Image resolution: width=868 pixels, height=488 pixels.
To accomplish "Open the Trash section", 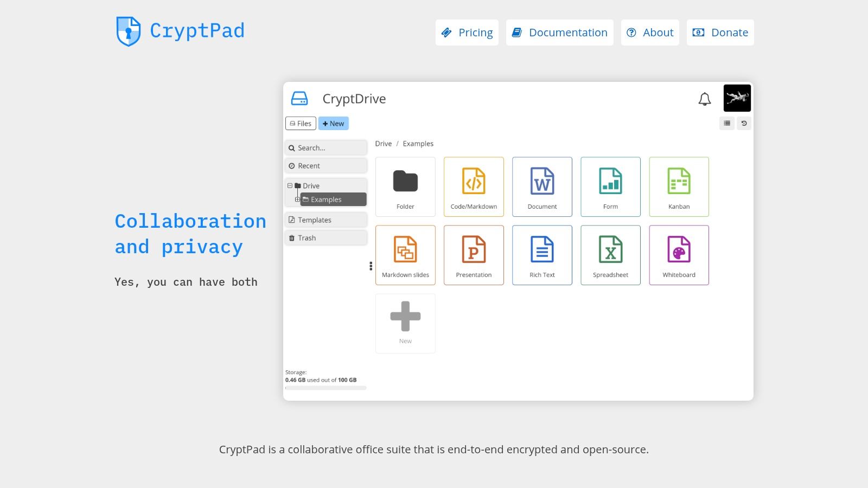I will tap(307, 237).
